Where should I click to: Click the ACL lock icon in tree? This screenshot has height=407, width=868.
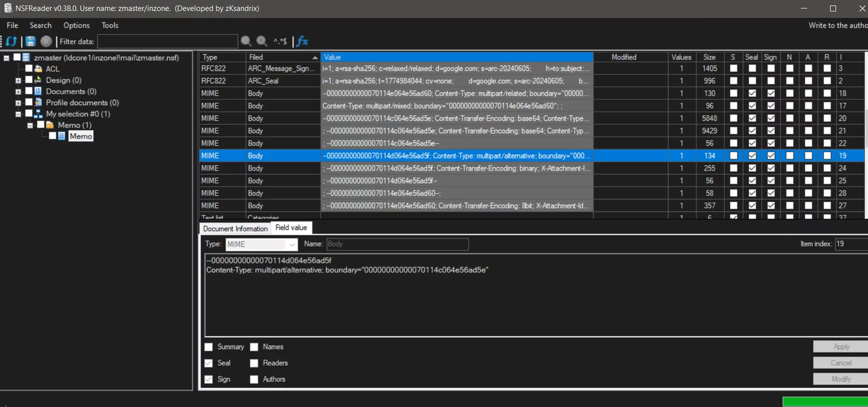point(39,69)
